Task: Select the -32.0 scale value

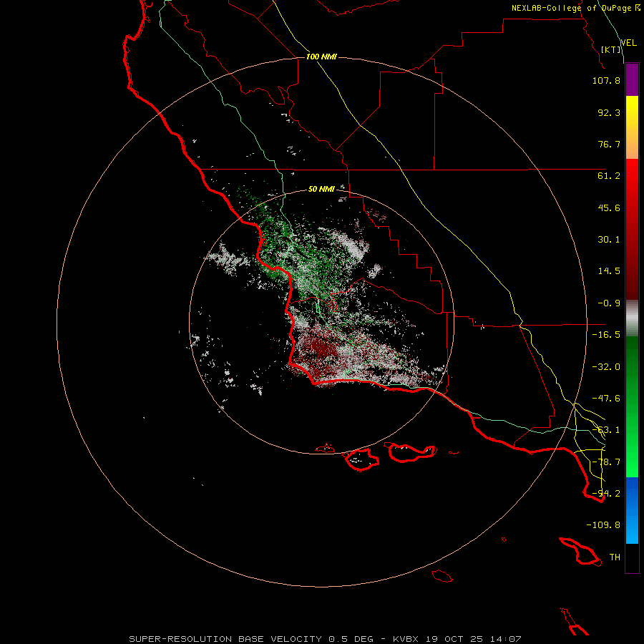Action: point(606,367)
